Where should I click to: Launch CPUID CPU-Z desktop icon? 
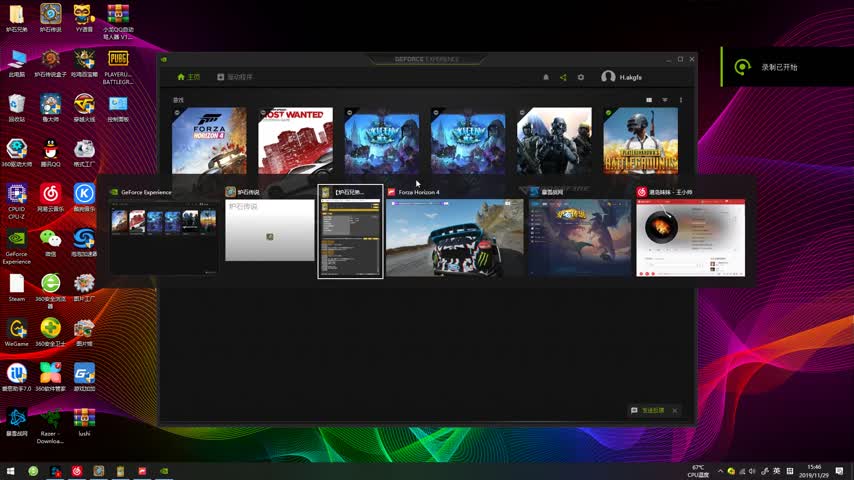(x=16, y=201)
